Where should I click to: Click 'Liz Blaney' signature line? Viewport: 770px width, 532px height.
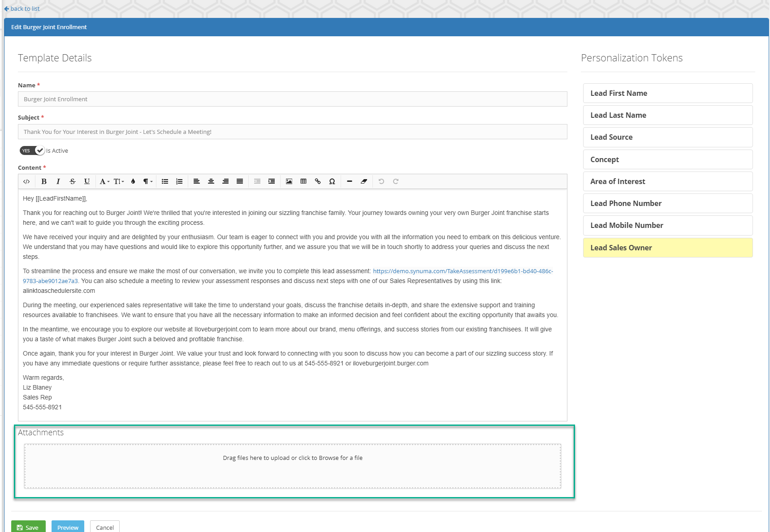tap(37, 387)
